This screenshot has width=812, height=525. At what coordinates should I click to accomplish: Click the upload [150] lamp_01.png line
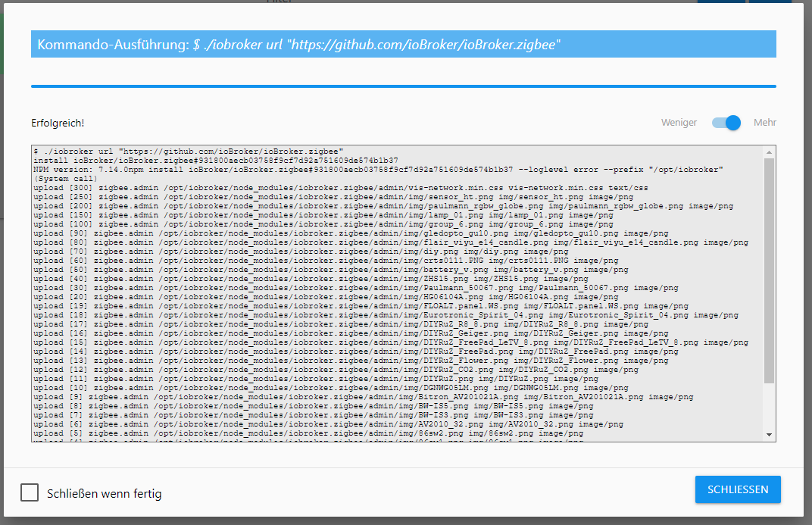pos(323,215)
